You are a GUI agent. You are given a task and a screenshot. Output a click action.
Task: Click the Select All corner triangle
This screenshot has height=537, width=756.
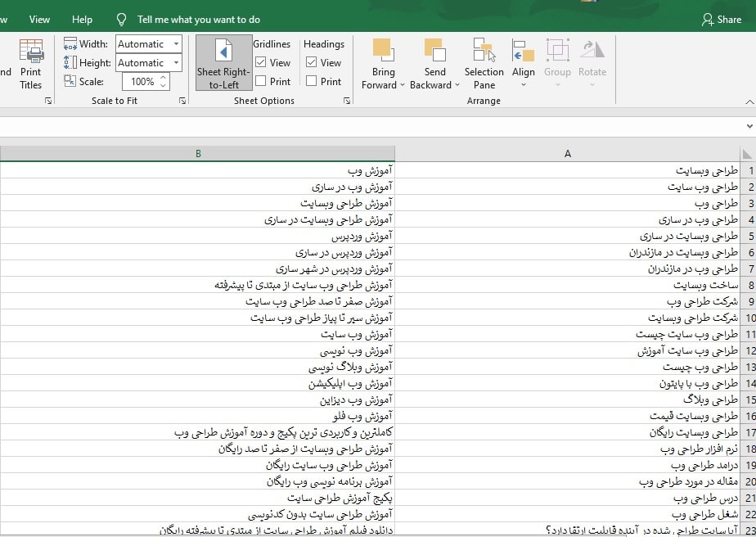[x=748, y=154]
